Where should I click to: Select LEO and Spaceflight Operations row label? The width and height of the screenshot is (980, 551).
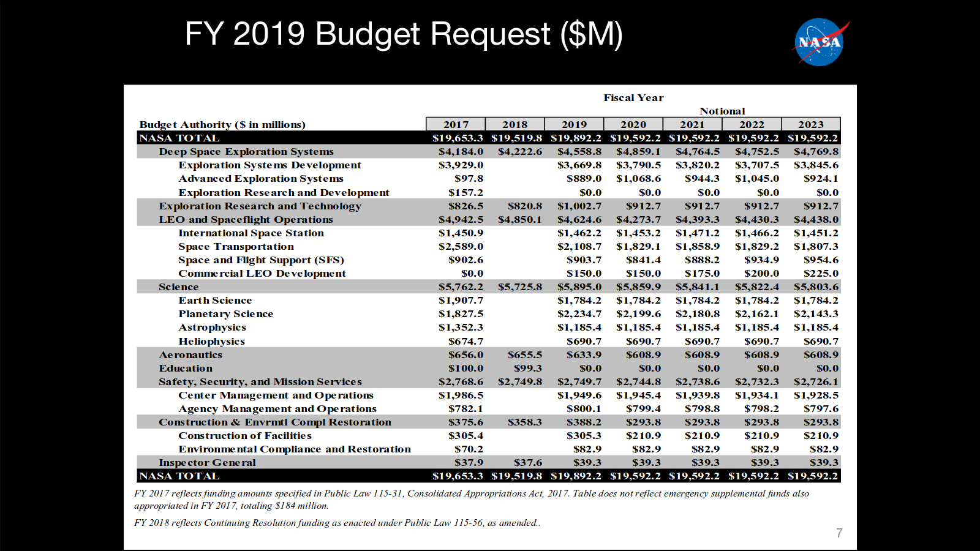pyautogui.click(x=246, y=219)
